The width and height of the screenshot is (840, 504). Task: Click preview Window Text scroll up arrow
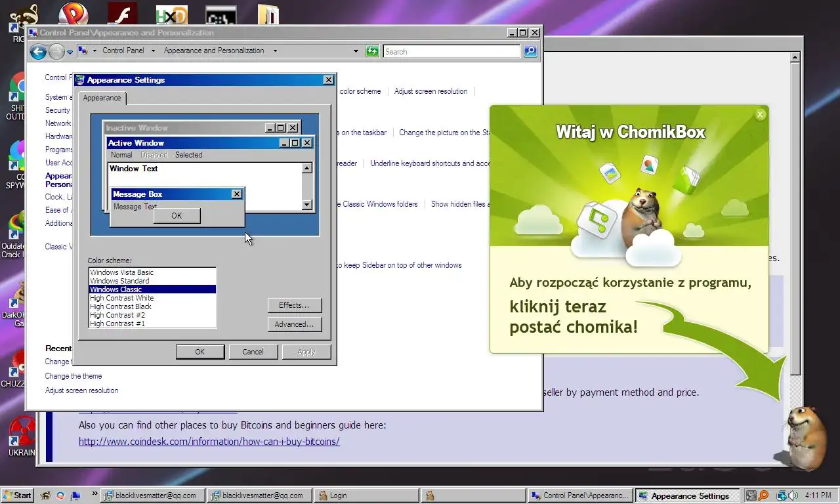point(306,169)
